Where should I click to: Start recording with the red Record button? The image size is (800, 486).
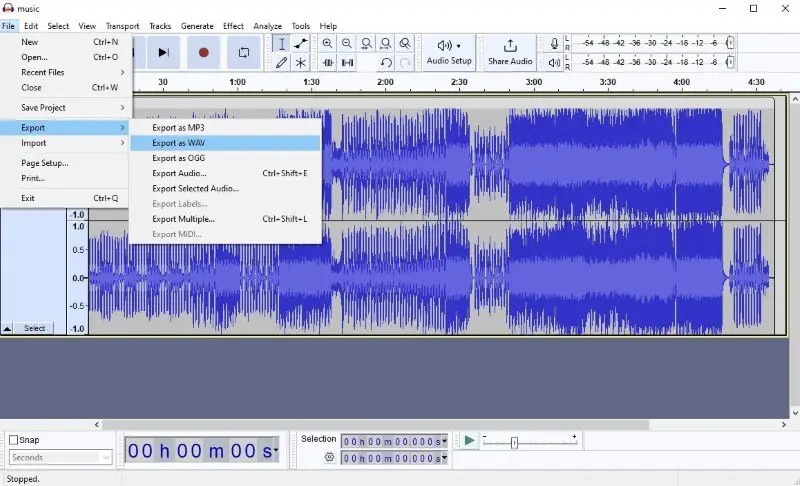click(204, 52)
